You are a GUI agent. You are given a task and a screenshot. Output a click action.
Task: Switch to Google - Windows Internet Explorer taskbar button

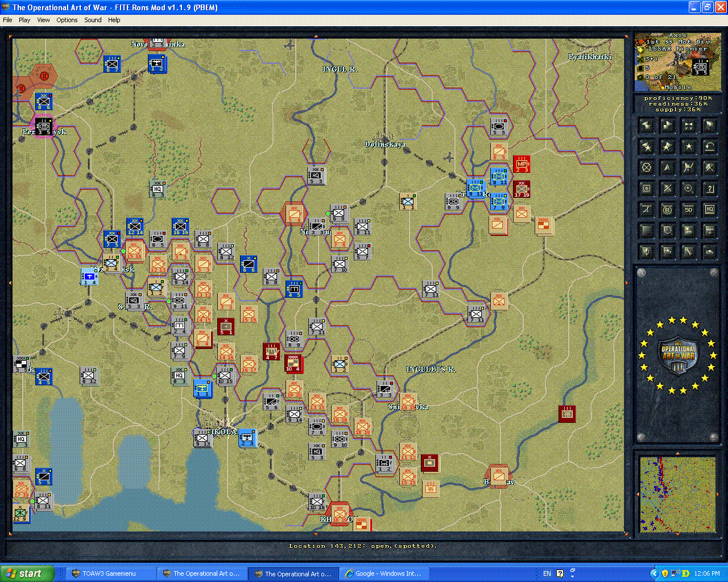pos(386,573)
